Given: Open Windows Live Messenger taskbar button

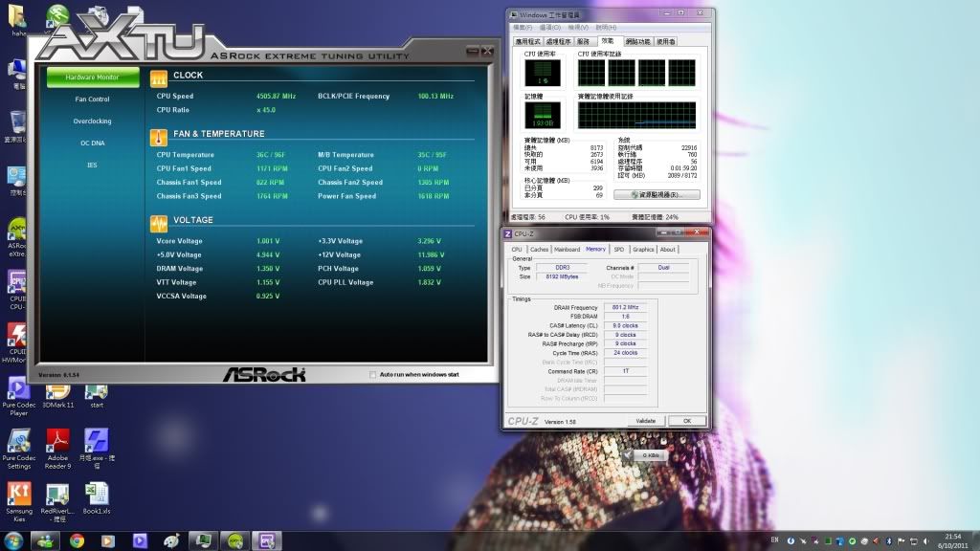Looking at the screenshot, I should click(x=45, y=541).
